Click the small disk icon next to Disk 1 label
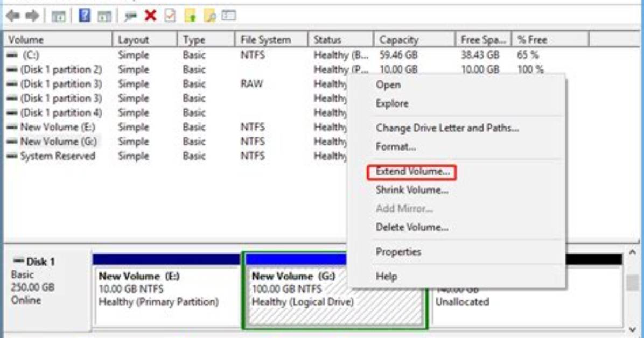 pos(19,261)
